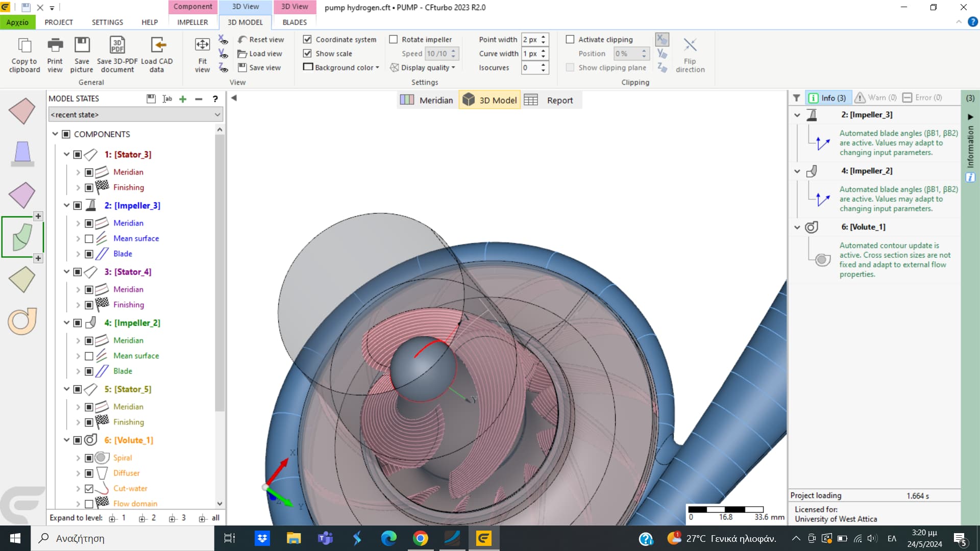
Task: Enable the Activate clipping checkbox
Action: pos(570,39)
